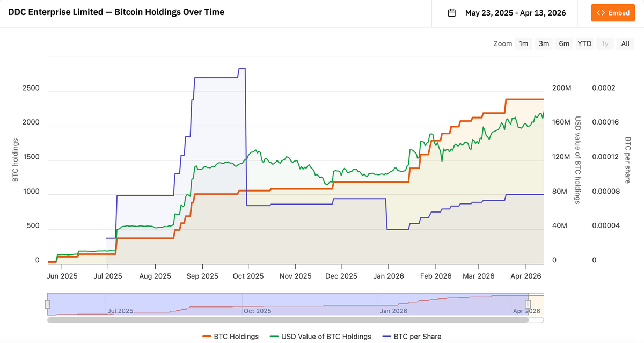
Task: Click the Zoom label
Action: tap(503, 43)
